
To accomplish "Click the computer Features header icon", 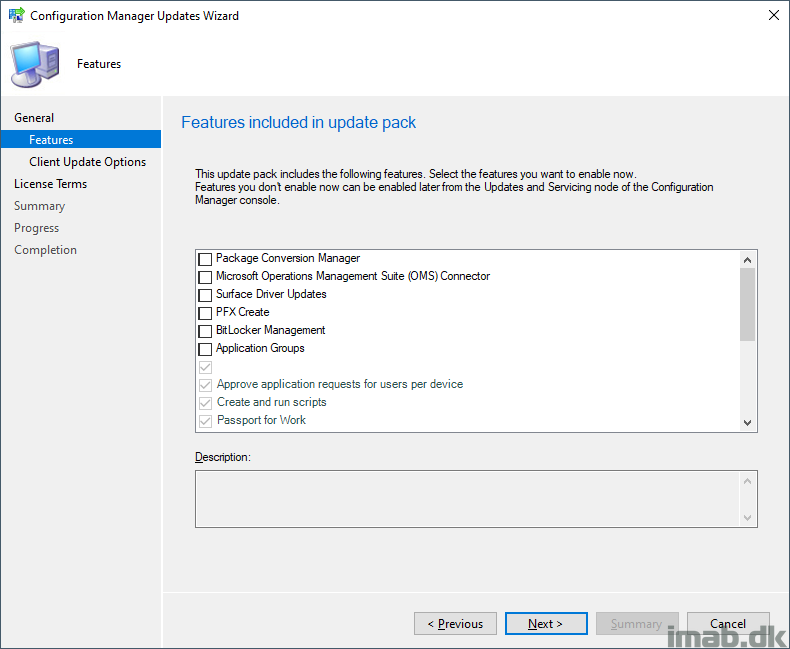I will coord(35,64).
